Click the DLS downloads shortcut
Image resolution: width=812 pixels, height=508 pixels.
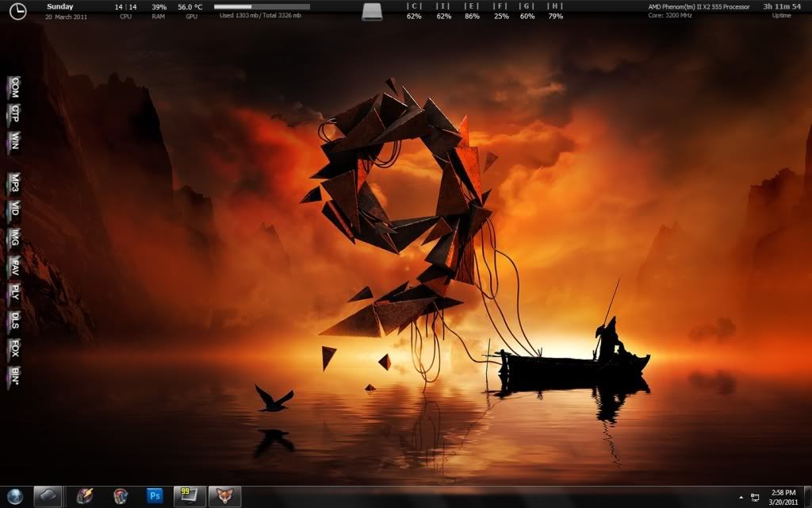pyautogui.click(x=14, y=320)
